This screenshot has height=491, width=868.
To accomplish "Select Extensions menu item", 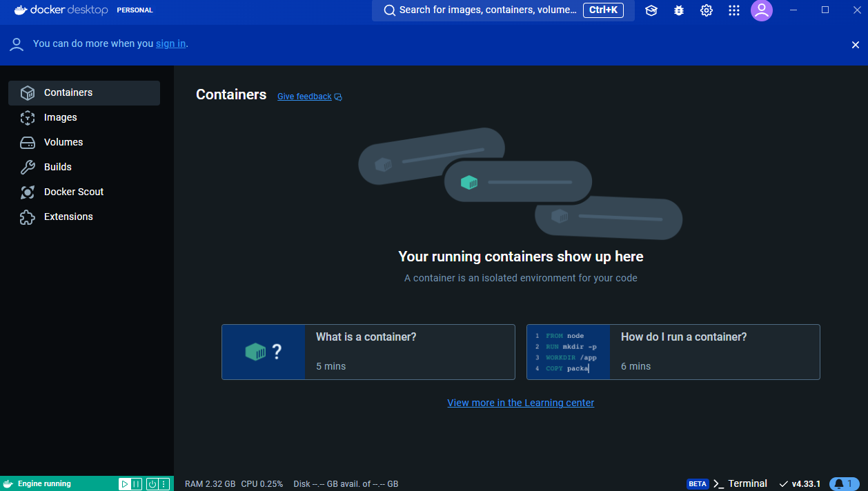I will point(84,217).
